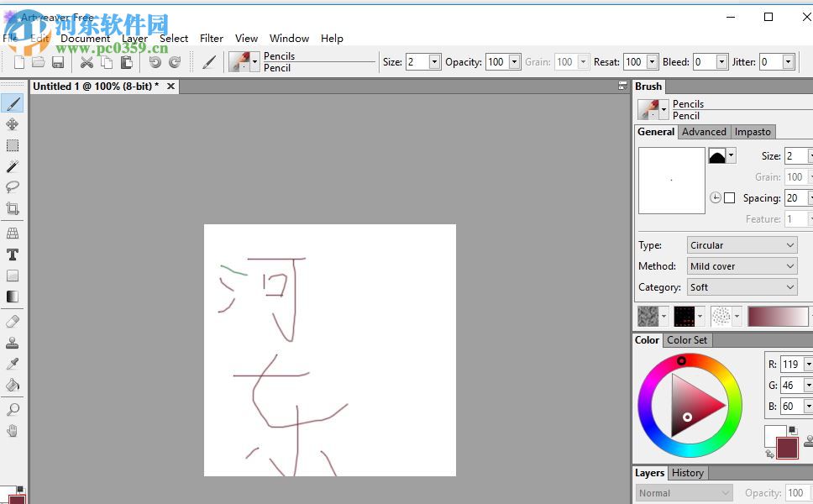Toggle the Spacing checkbox in Brush panel
Image resolution: width=813 pixels, height=504 pixels.
730,197
